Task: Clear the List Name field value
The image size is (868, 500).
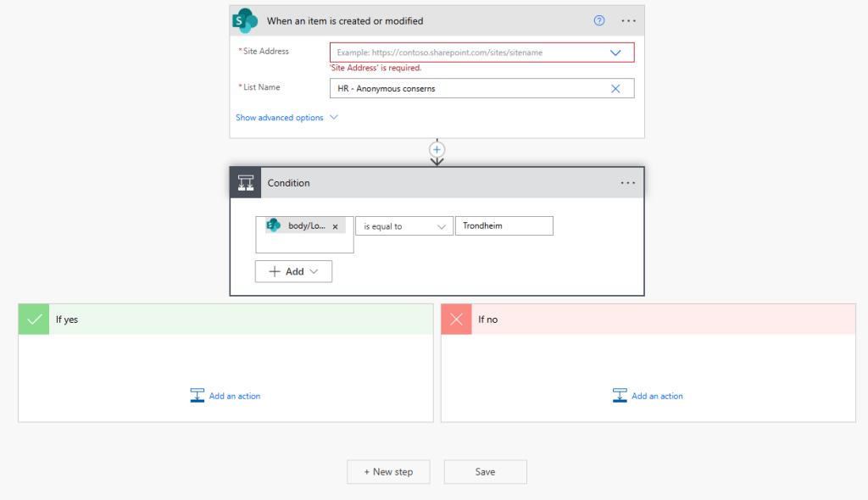Action: coord(616,88)
